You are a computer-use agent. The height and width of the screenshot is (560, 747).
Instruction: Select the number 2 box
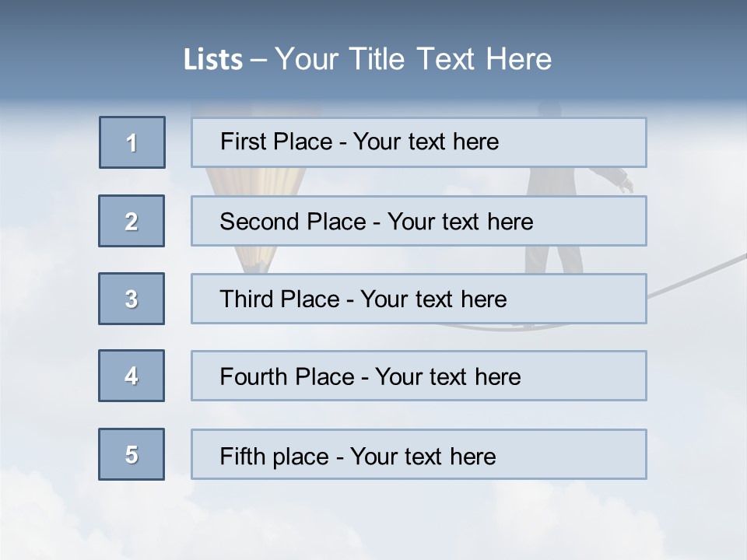(132, 221)
